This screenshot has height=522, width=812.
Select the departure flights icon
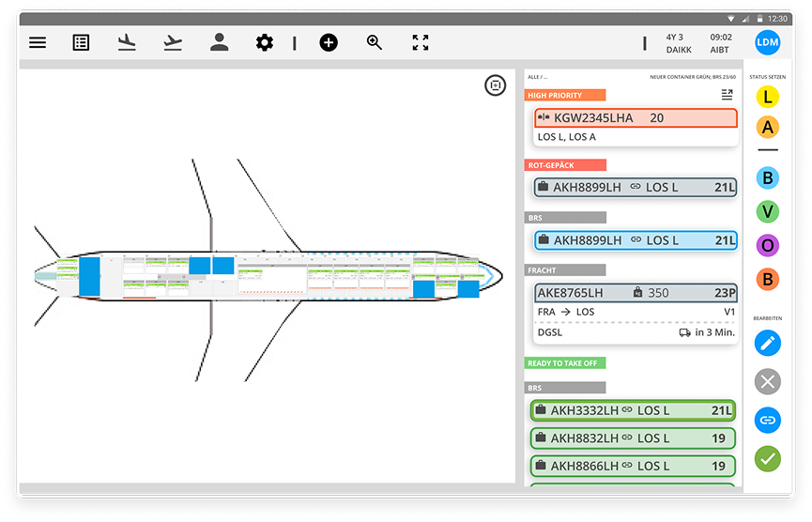172,42
